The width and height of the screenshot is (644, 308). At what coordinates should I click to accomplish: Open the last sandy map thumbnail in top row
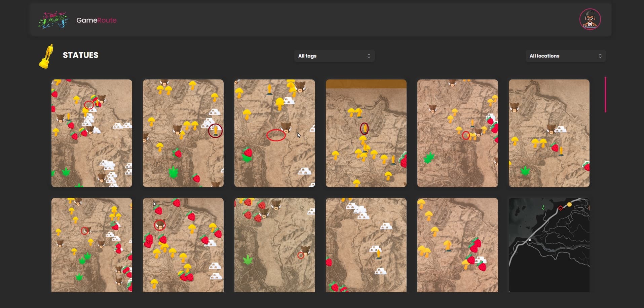click(x=549, y=133)
